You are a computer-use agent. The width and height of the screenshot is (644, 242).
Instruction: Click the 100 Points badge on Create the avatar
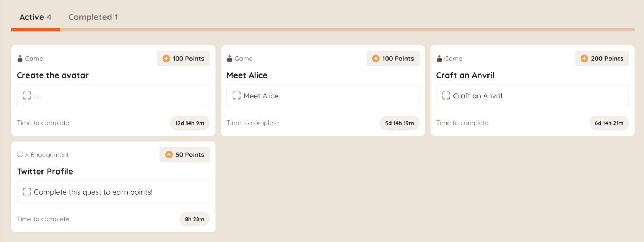(183, 58)
